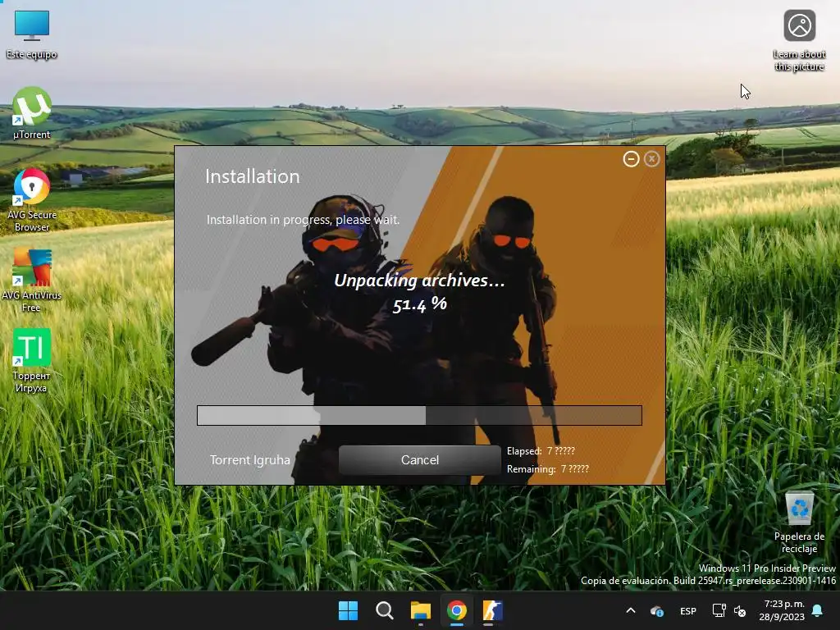Click the Unpacking archives status text

tap(419, 281)
